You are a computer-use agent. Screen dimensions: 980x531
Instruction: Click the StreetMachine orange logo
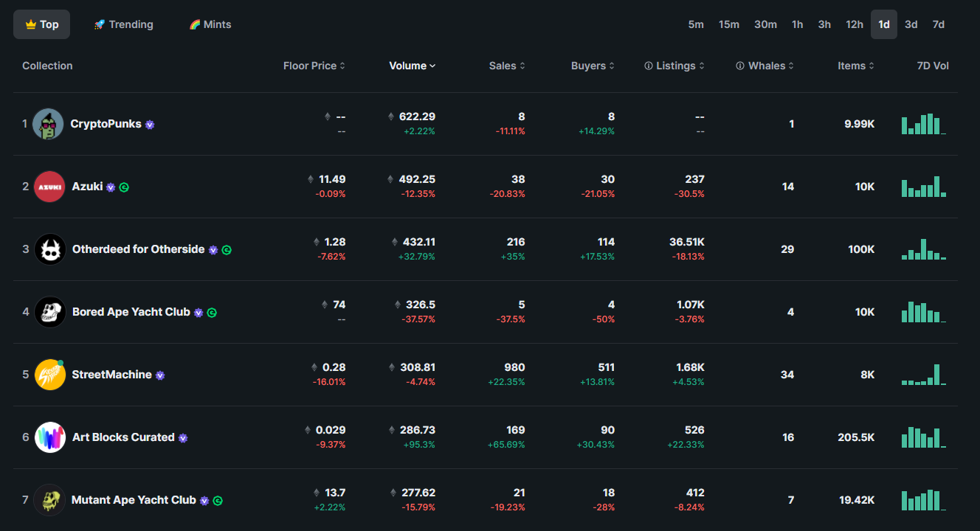(50, 375)
